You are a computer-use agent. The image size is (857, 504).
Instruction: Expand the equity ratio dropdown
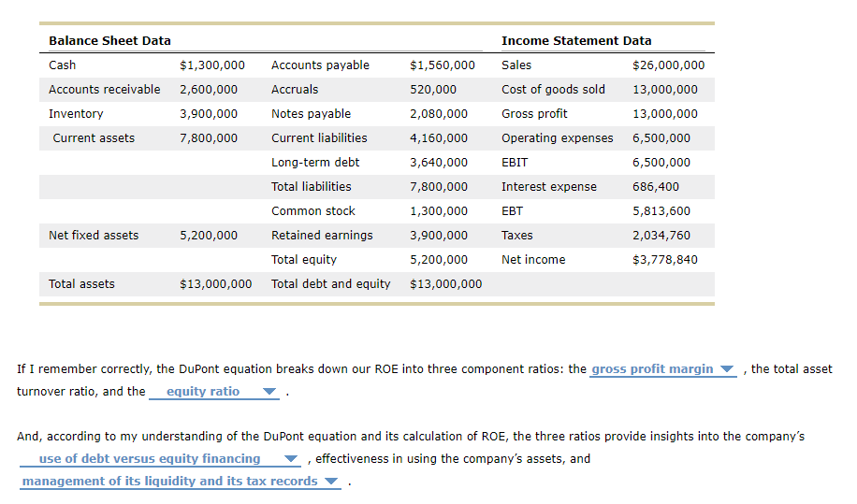click(x=214, y=392)
